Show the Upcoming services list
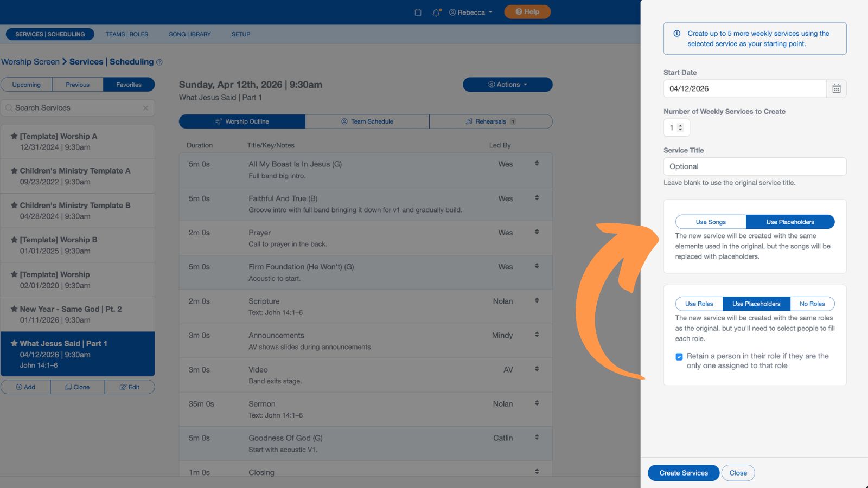Screen dimensions: 868x488 (x=27, y=85)
